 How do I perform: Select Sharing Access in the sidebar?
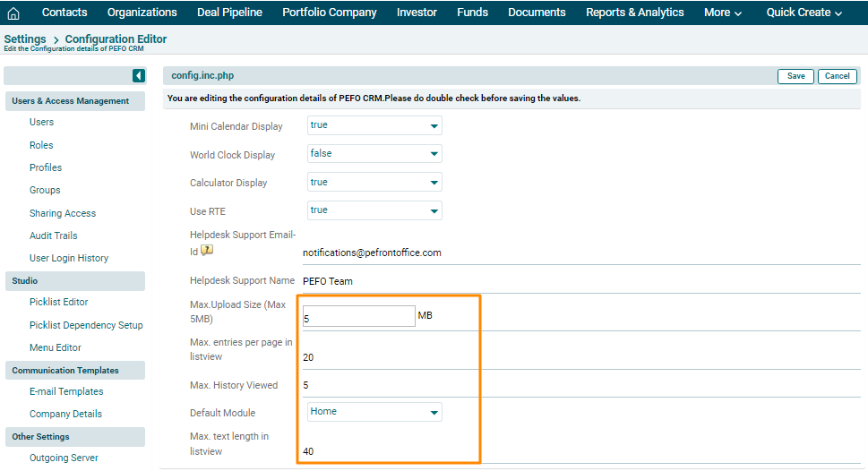62,213
